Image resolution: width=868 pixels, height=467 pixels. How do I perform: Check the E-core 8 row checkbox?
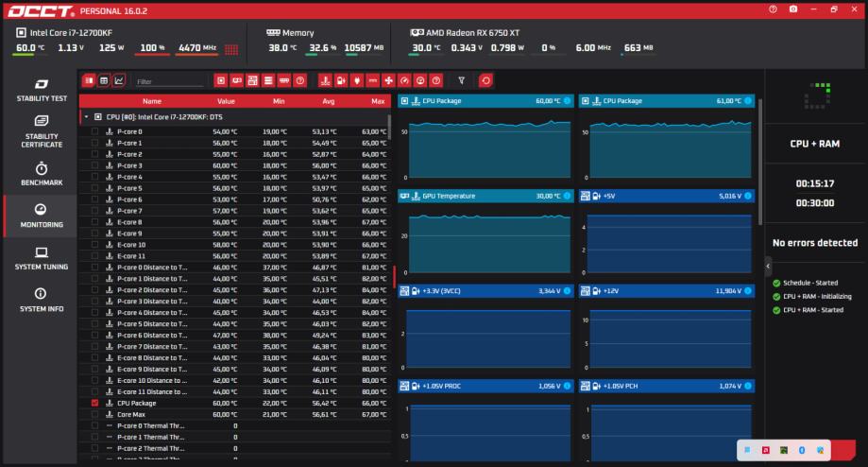(x=94, y=221)
